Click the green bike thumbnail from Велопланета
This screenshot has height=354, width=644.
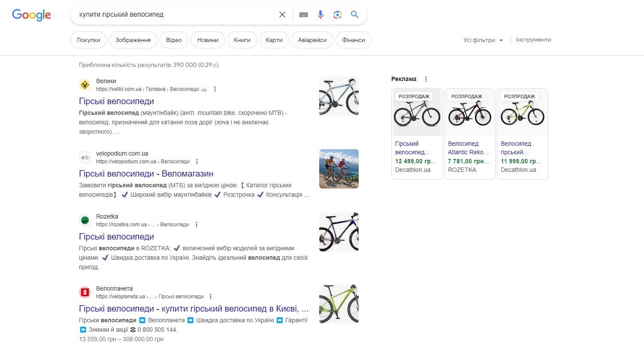[x=339, y=303]
